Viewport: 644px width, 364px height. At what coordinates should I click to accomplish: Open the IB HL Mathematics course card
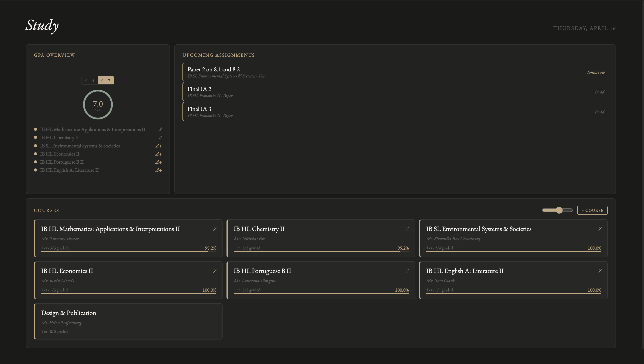128,238
